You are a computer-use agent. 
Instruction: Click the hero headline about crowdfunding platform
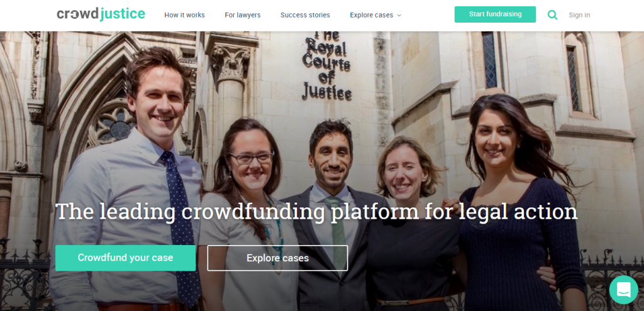pyautogui.click(x=316, y=211)
